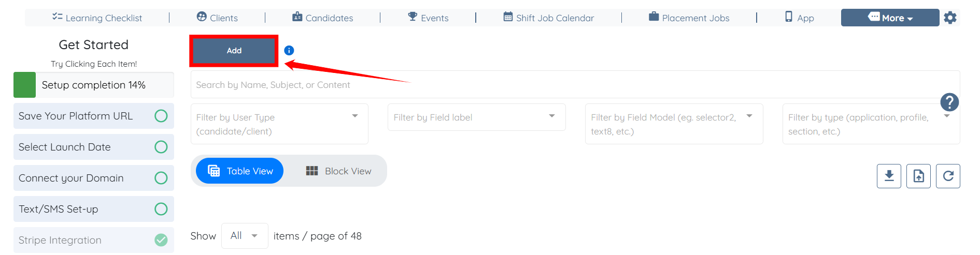Viewport: 980px width, 255px height.
Task: Click the download icon button
Action: click(889, 176)
